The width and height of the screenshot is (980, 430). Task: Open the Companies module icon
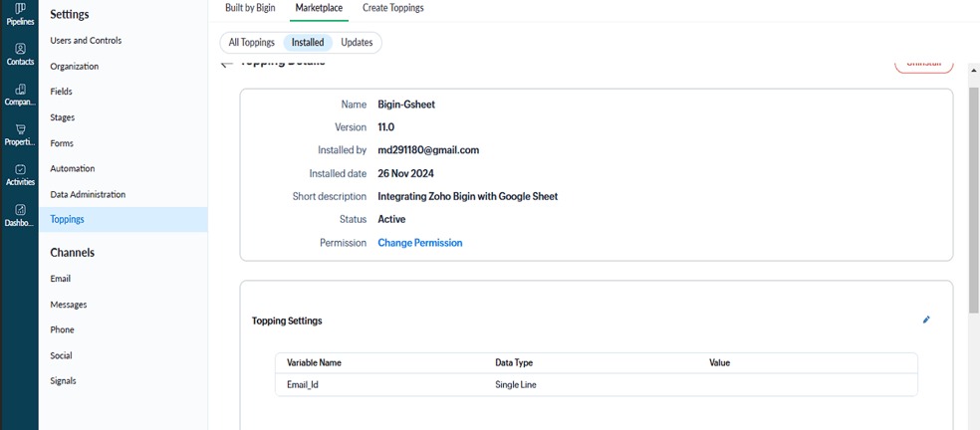(20, 90)
